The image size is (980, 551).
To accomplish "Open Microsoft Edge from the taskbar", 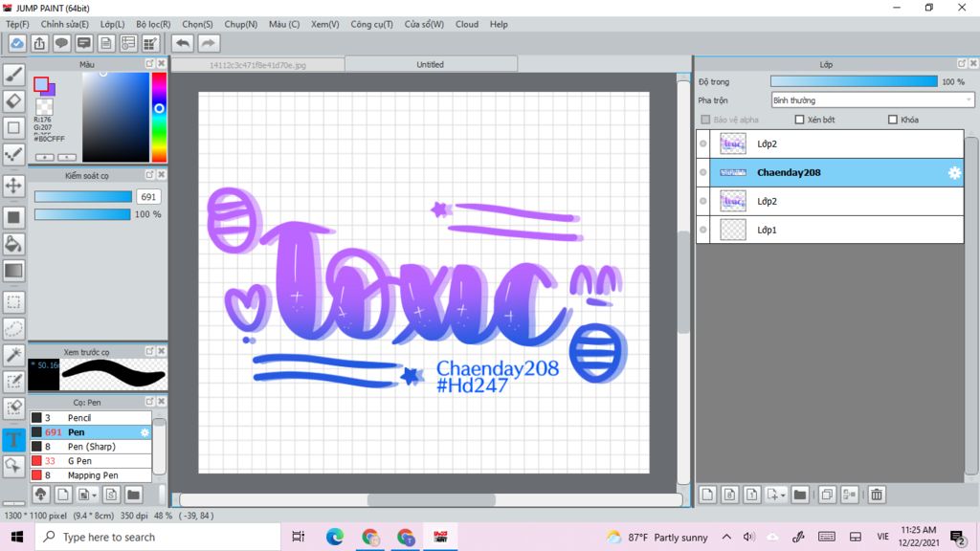I will click(x=334, y=537).
